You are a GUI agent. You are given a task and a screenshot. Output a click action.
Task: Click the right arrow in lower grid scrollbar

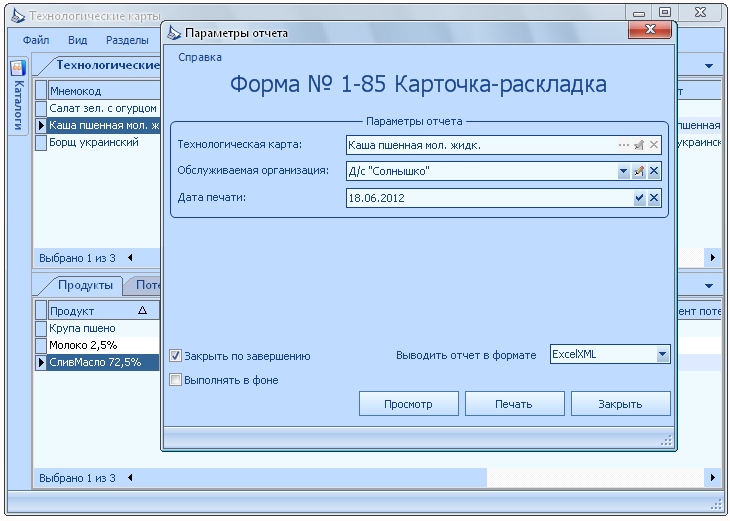point(712,478)
